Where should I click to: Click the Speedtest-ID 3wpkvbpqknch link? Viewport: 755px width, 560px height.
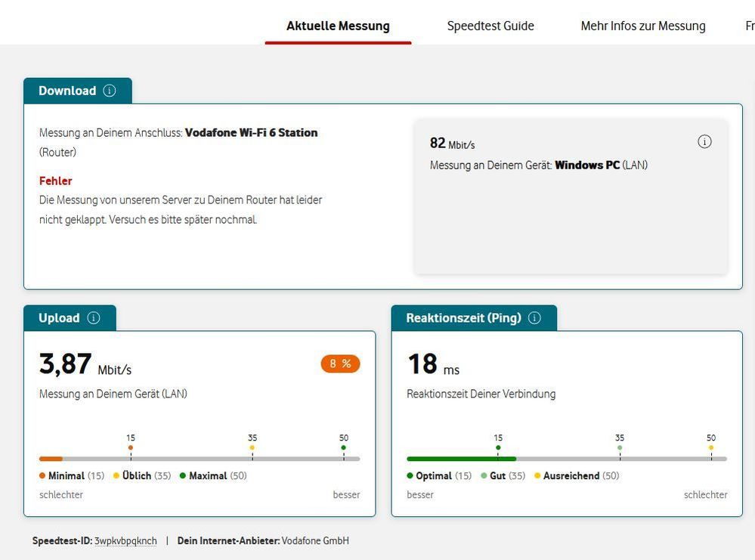(125, 541)
